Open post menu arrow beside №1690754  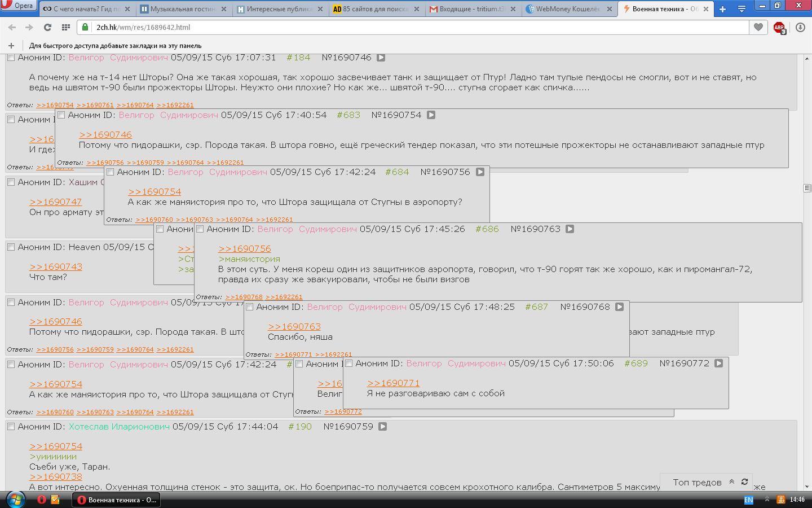click(431, 115)
